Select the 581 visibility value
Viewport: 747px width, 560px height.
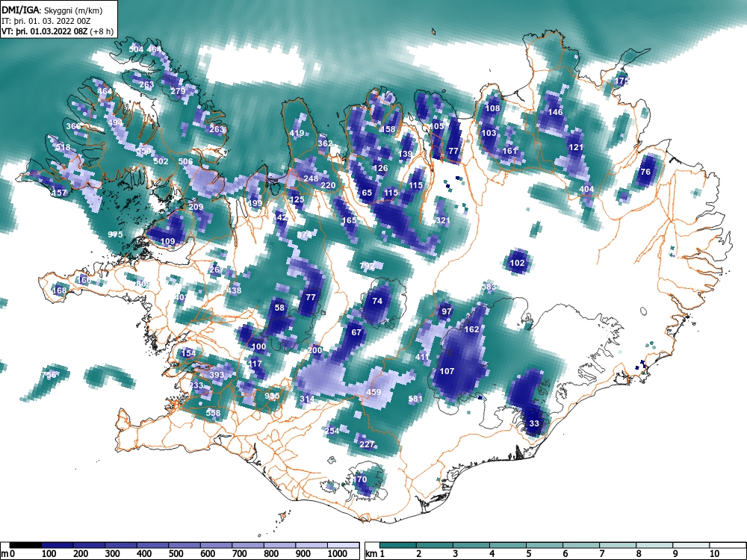415,399
